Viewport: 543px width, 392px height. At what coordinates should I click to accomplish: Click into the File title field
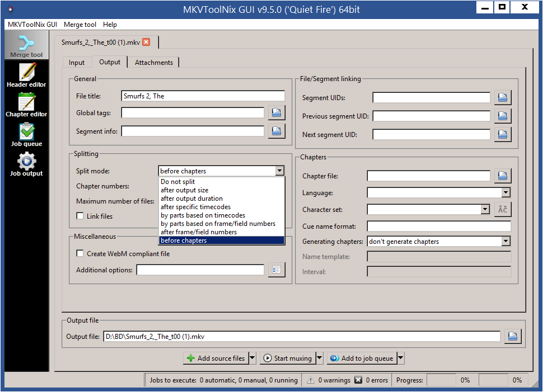pyautogui.click(x=203, y=96)
